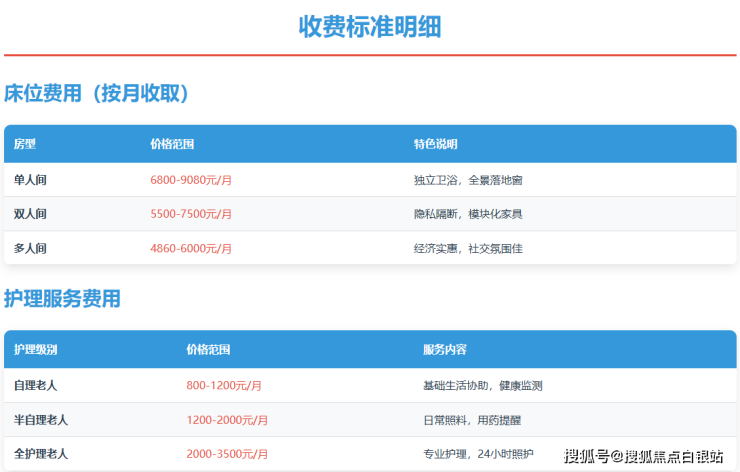Select the 多人间 row label
740x472 pixels.
pyautogui.click(x=30, y=248)
